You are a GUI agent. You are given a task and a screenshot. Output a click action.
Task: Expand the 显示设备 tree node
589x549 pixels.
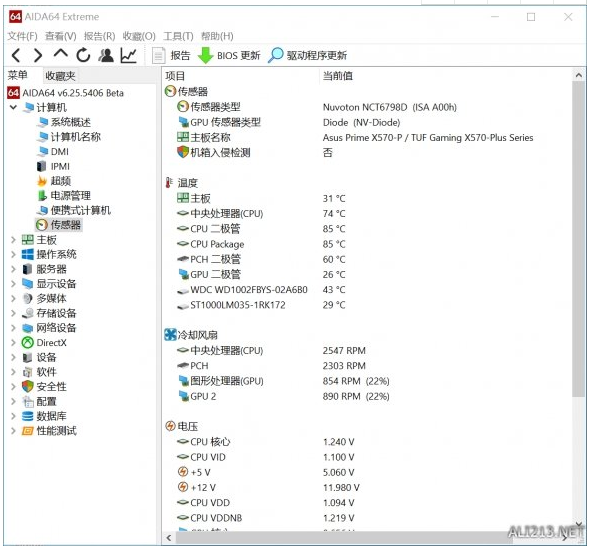tap(13, 284)
